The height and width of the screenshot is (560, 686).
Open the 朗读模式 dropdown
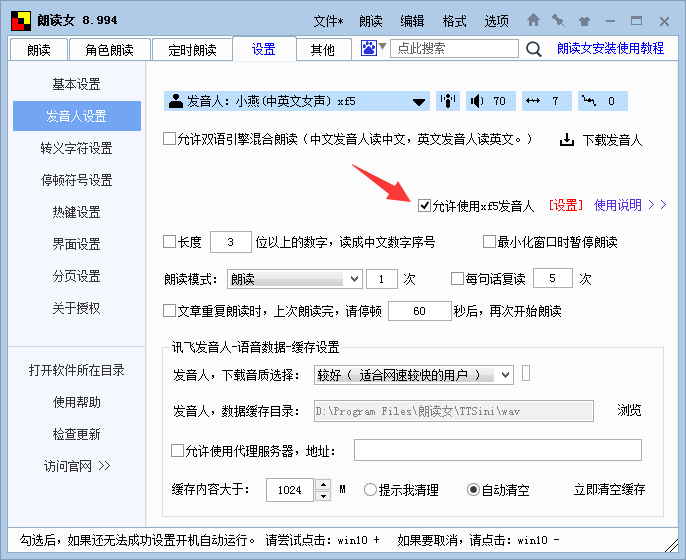[295, 279]
